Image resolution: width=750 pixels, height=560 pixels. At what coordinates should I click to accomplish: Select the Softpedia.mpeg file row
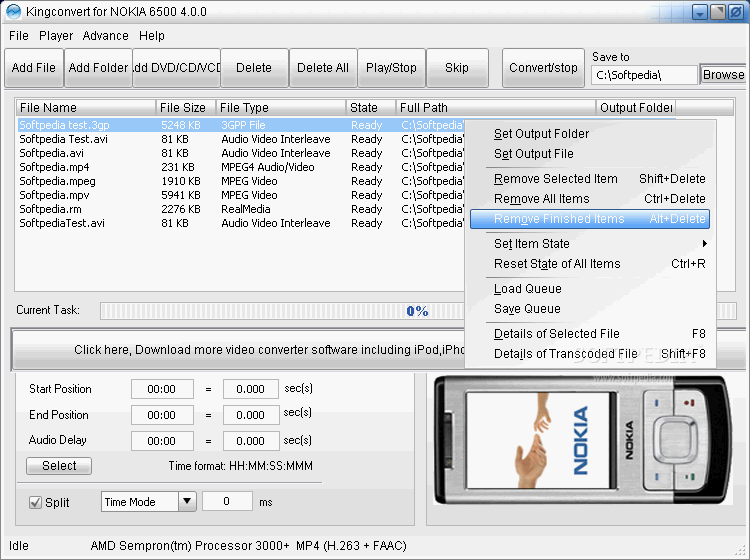pos(241,181)
